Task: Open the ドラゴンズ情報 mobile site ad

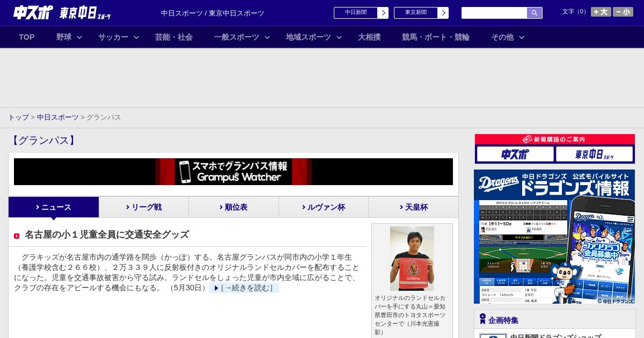Action: pos(554,237)
